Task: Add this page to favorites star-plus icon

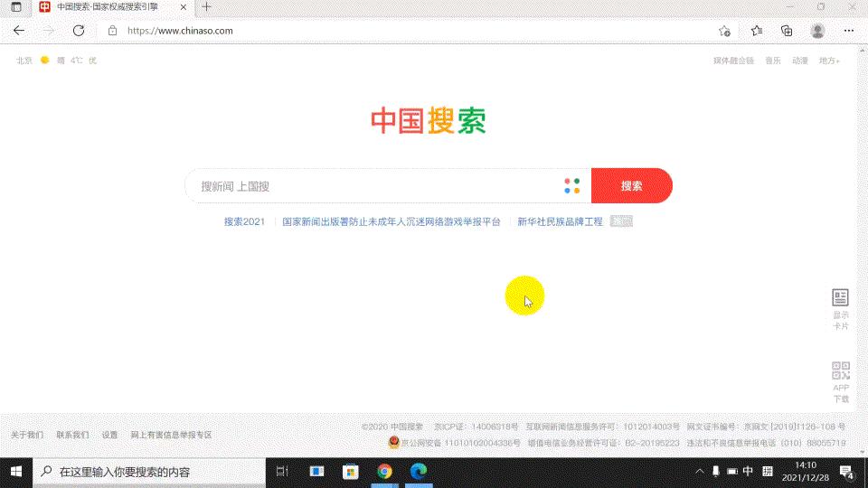Action: coord(724,31)
